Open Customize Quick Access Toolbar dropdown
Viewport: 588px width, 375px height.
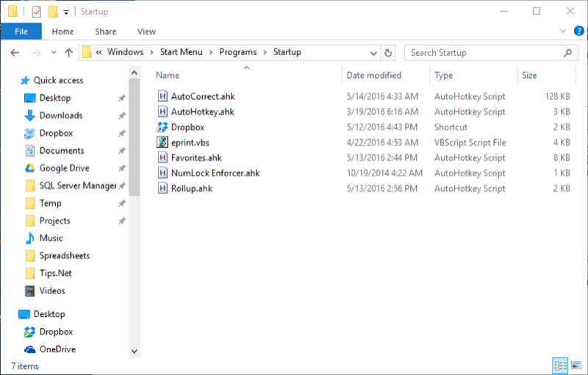pyautogui.click(x=66, y=12)
